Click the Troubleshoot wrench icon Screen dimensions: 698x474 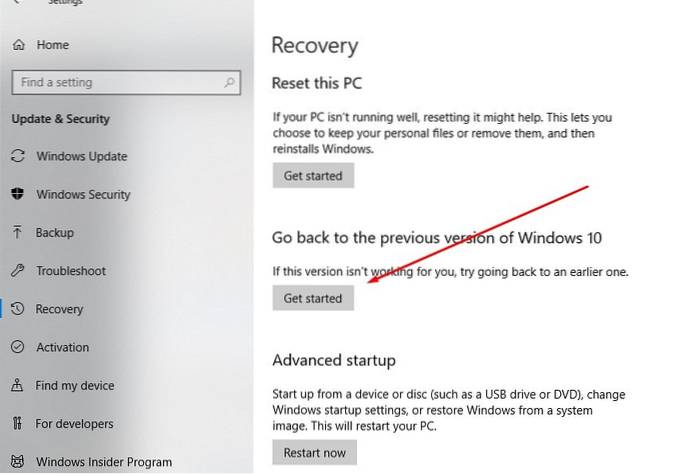pos(17,271)
